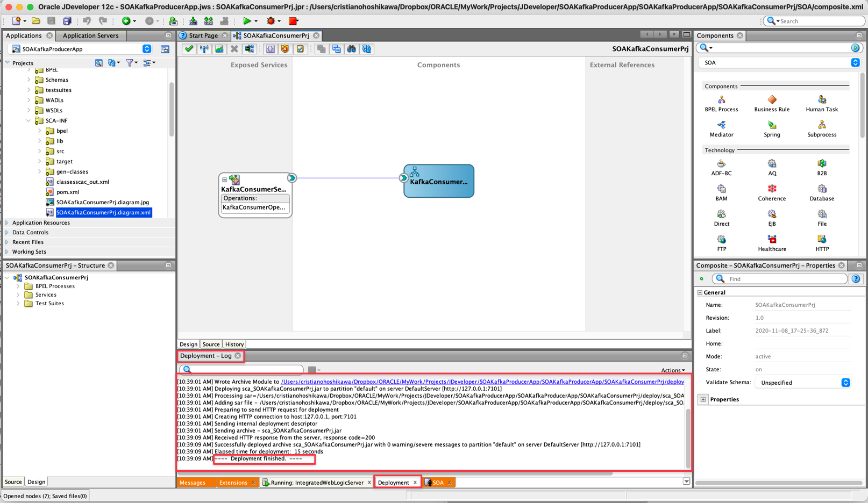Open the archive module file path link
Viewport: 868px width, 503px height.
[482, 382]
